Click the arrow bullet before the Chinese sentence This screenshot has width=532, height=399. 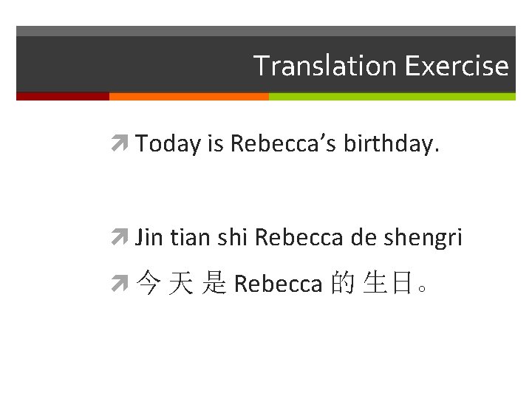click(x=120, y=283)
